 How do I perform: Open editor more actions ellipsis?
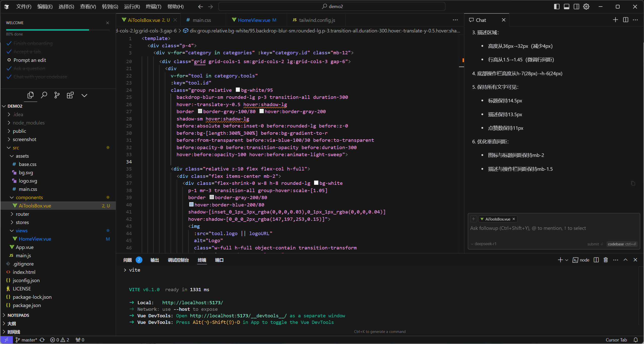455,20
